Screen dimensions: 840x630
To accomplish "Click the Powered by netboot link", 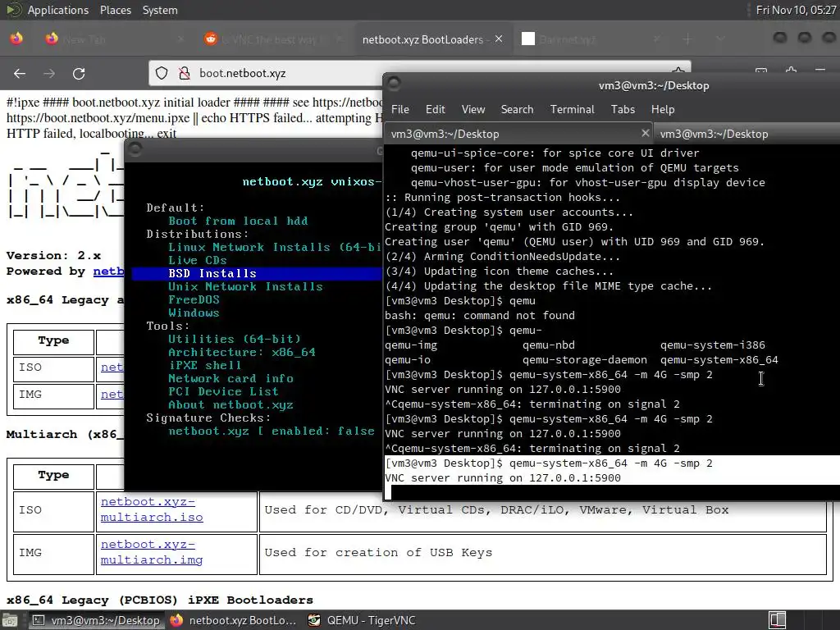I will pyautogui.click(x=109, y=271).
